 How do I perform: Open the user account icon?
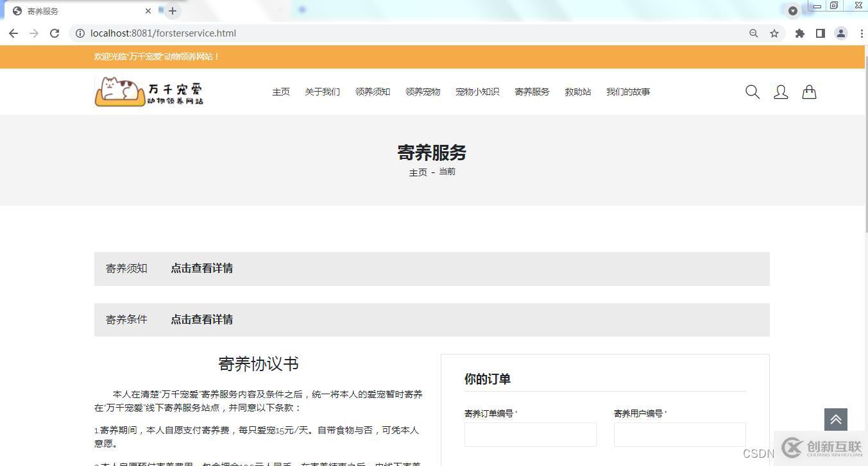[781, 92]
